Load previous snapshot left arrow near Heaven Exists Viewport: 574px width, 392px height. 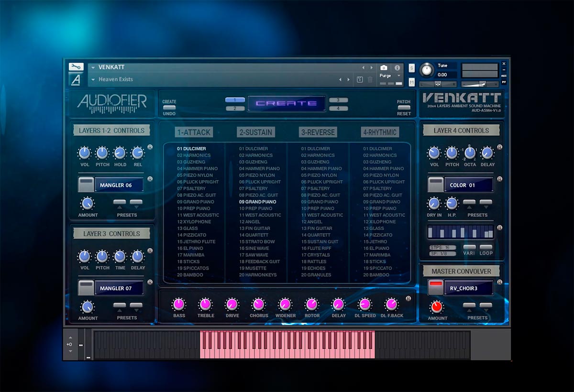coord(341,79)
